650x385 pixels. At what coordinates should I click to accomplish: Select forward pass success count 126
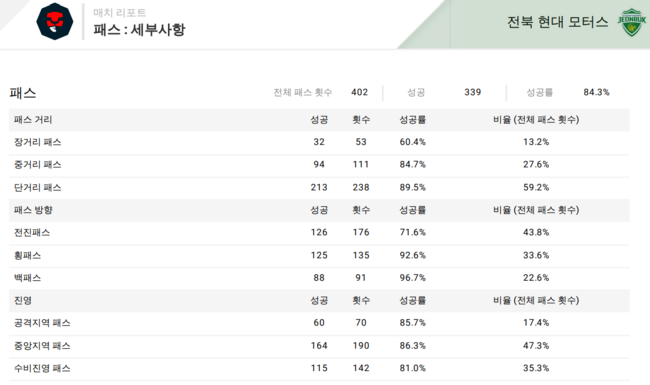point(319,232)
